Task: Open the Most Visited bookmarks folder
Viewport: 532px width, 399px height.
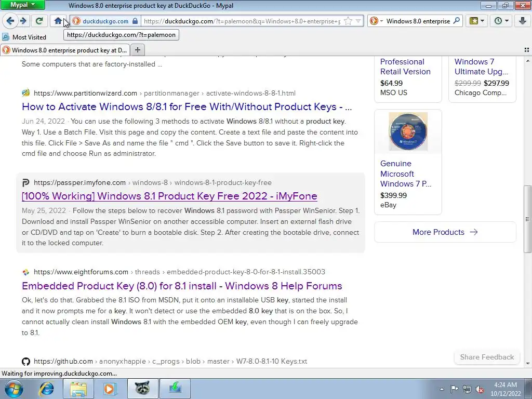Action: tap(24, 37)
